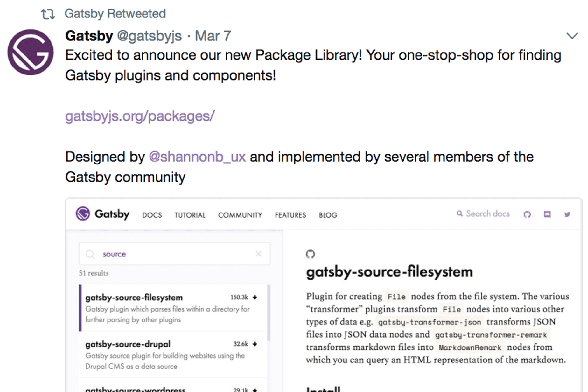
Task: Open the GitHub icon above the plugin title
Action: tap(311, 254)
